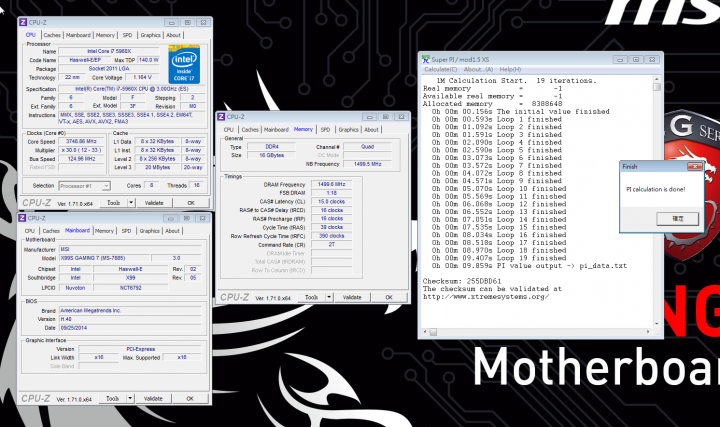Image resolution: width=720 pixels, height=427 pixels.
Task: Expand Tools dropdown arrow in Memory window
Action: click(329, 297)
